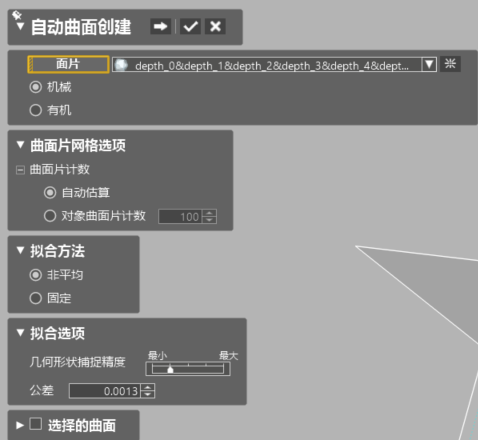478x440 pixels.
Task: Click the pin icon at panel corner
Action: 17,15
